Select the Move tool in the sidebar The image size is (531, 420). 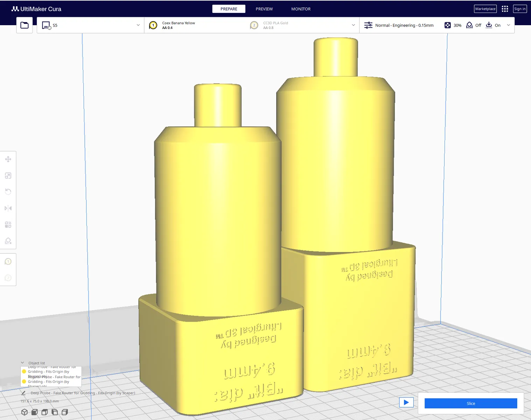[8, 159]
